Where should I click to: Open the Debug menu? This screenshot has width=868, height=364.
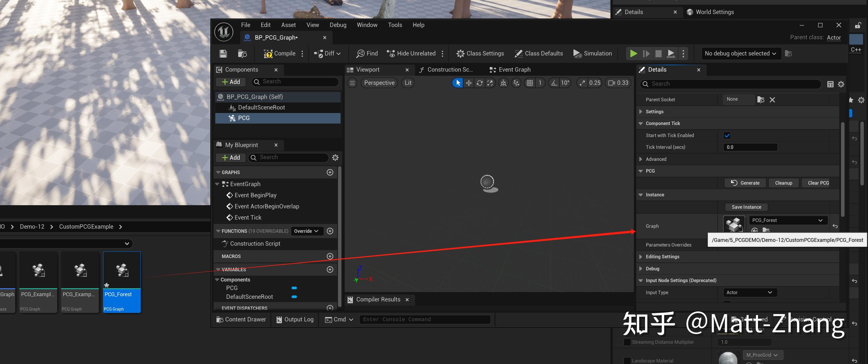(338, 25)
